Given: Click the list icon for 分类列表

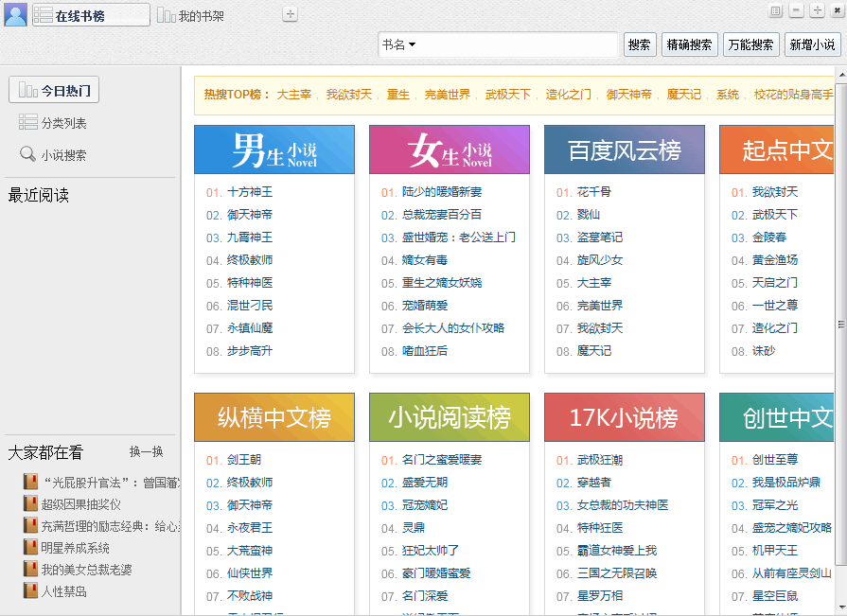Looking at the screenshot, I should (27, 123).
